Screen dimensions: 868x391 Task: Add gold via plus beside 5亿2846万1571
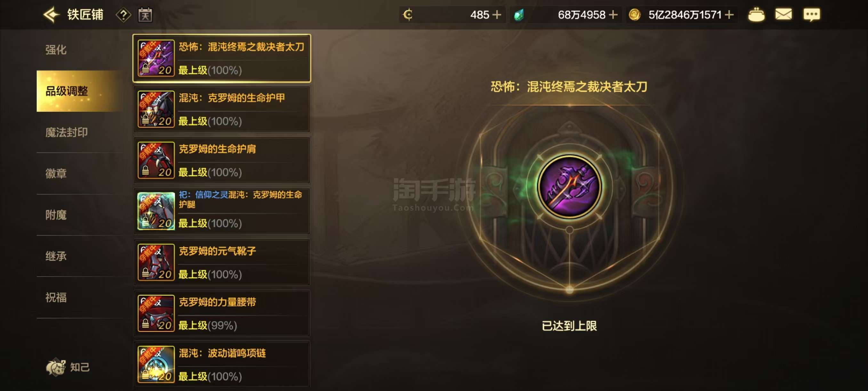pos(729,15)
